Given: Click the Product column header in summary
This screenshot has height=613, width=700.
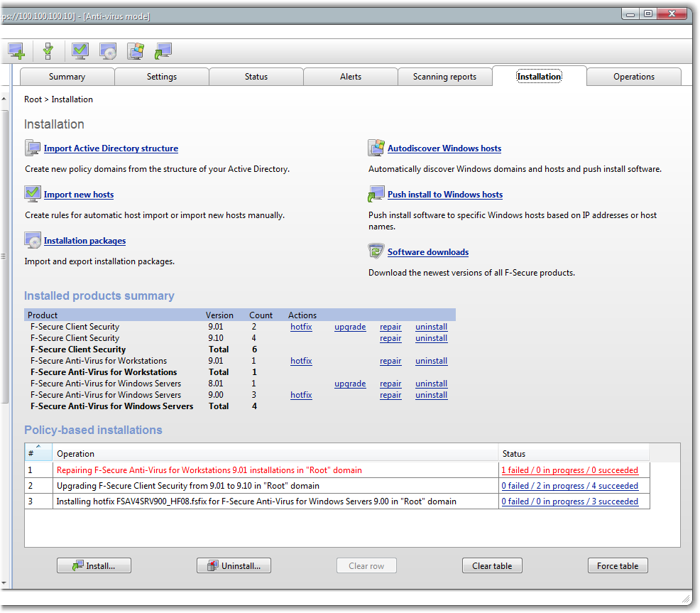Looking at the screenshot, I should (43, 315).
